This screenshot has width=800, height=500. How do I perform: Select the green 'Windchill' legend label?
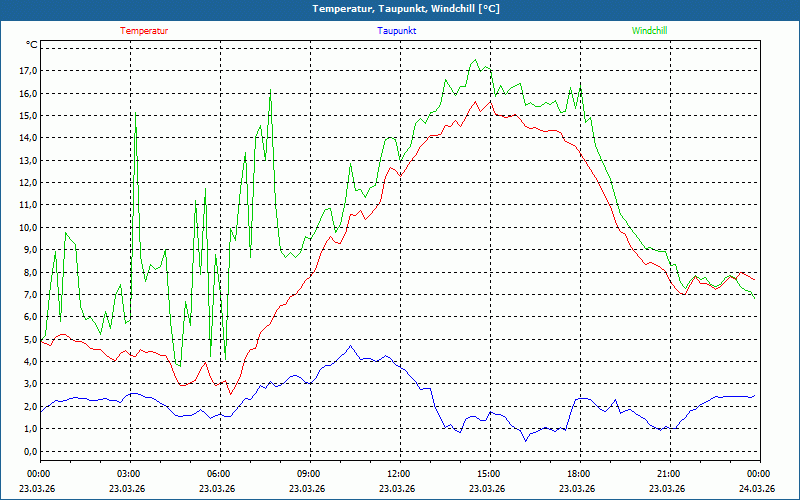point(649,31)
